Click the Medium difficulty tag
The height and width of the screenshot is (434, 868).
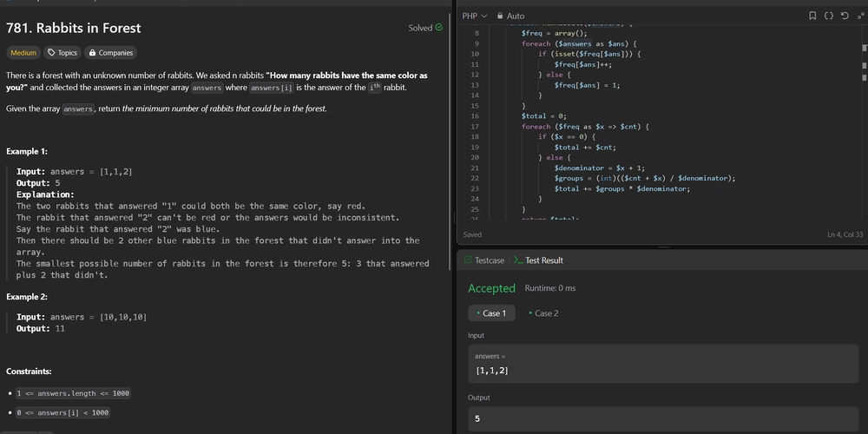(x=23, y=53)
